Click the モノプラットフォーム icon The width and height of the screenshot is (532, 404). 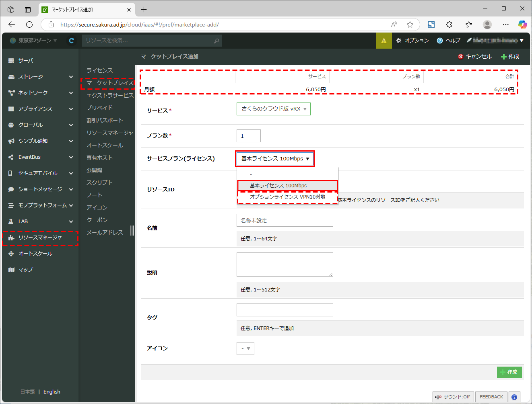(x=11, y=205)
